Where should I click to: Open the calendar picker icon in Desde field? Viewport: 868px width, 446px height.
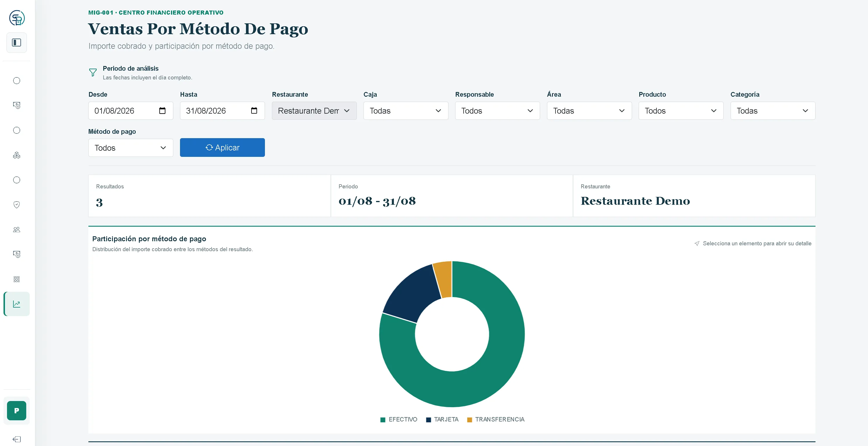coord(163,111)
